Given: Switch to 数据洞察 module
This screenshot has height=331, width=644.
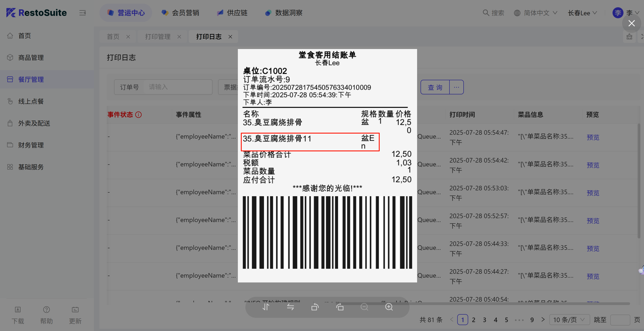Looking at the screenshot, I should click(284, 13).
